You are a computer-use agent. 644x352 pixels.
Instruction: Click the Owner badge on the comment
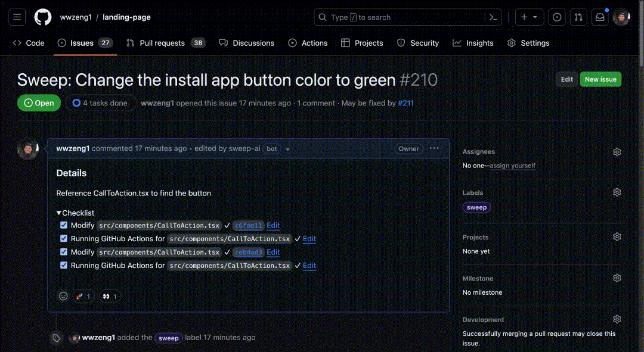408,149
